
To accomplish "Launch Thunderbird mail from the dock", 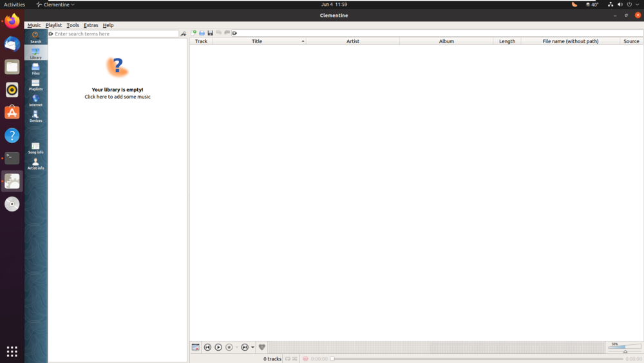I will (12, 44).
